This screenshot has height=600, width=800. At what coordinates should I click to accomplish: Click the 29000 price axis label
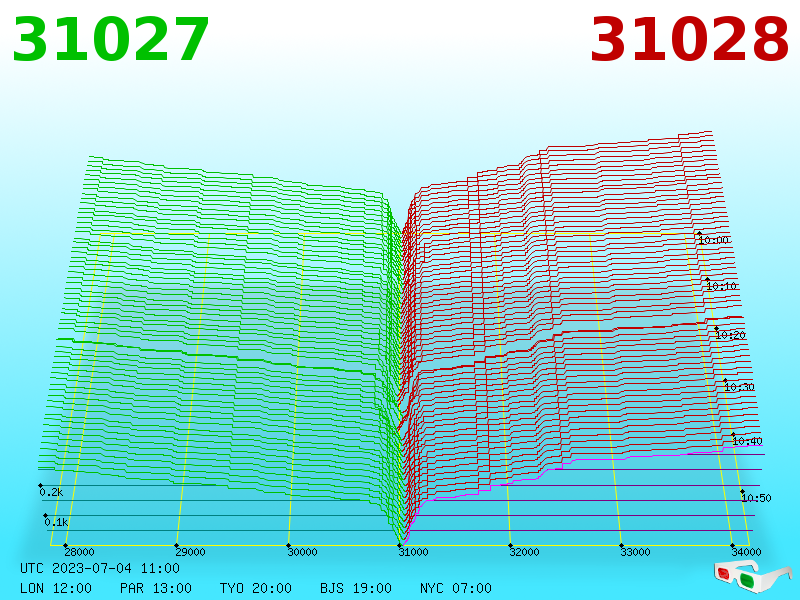[190, 552]
